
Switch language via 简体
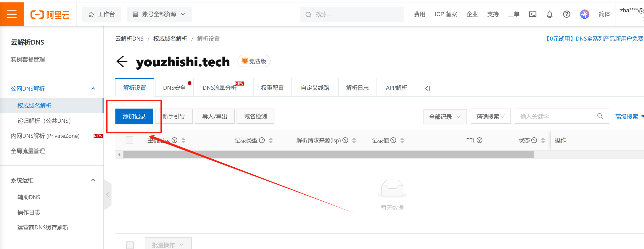604,14
